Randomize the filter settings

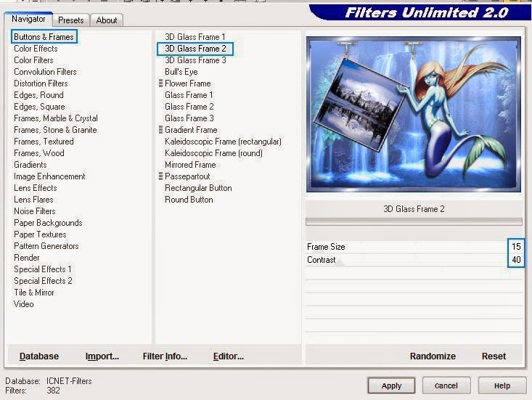click(433, 356)
